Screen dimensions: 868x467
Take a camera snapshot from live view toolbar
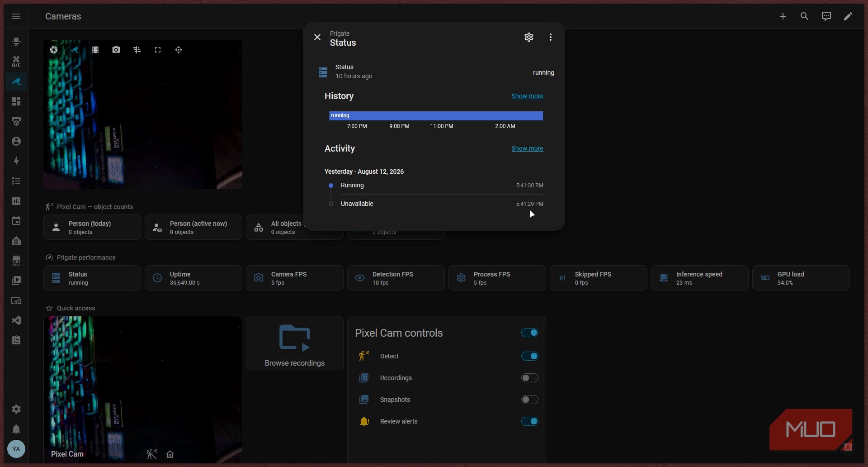116,50
